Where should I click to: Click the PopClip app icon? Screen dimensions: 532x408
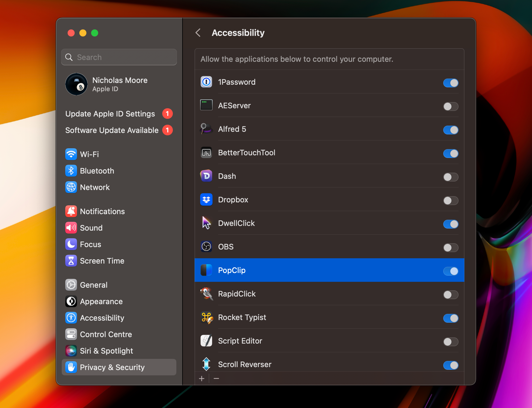point(206,270)
